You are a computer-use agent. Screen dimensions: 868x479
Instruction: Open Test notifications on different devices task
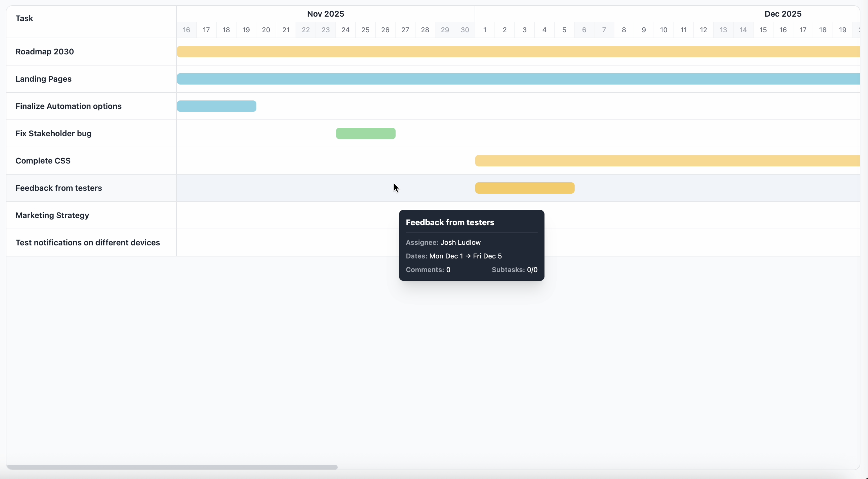tap(88, 243)
